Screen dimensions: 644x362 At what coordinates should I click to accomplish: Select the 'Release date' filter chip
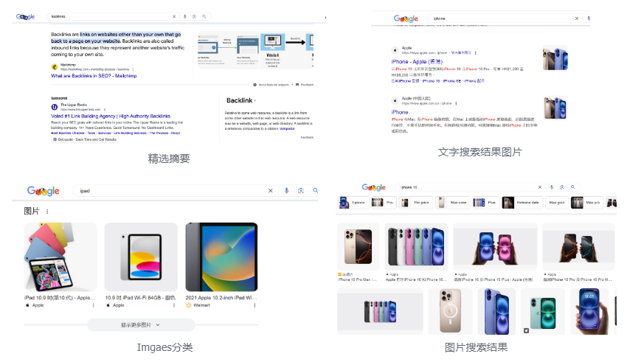[x=522, y=202]
